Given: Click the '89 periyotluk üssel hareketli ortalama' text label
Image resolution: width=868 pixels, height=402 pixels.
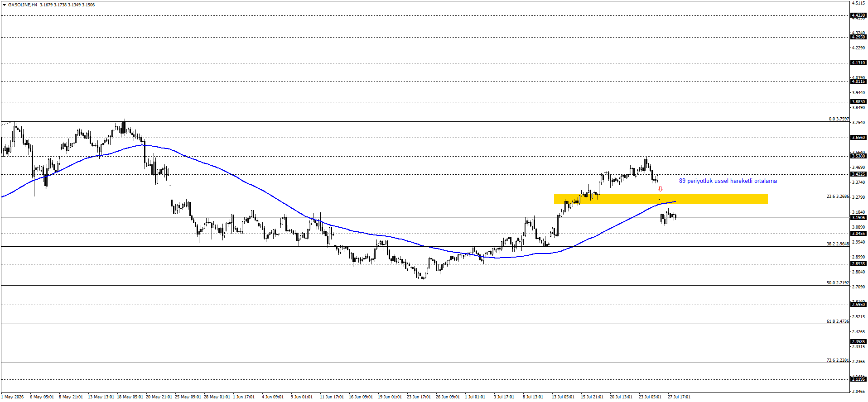Looking at the screenshot, I should coord(728,181).
